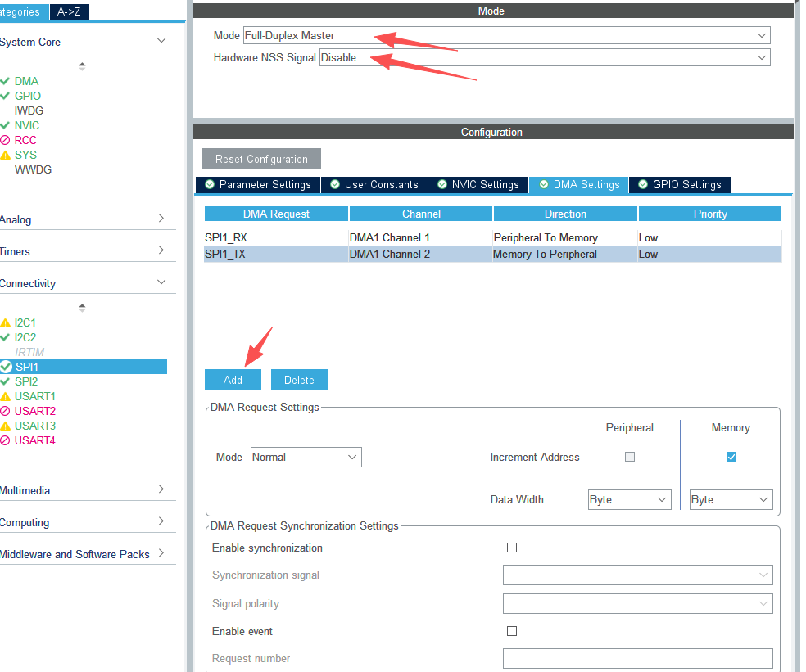Viewport: 806px width, 672px height.
Task: Toggle Peripheral increment address checkbox
Action: pos(630,457)
